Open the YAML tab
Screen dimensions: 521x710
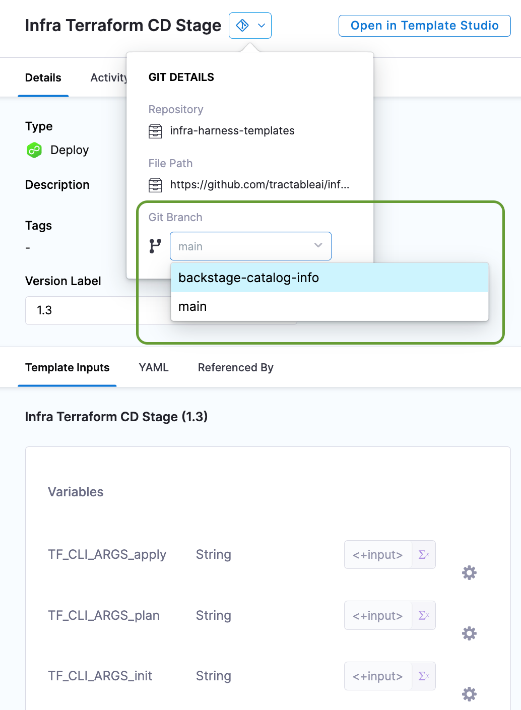(x=153, y=367)
